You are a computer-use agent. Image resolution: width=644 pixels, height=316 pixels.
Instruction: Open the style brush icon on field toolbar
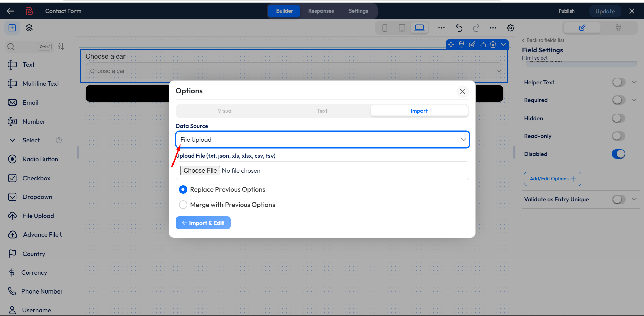point(461,44)
